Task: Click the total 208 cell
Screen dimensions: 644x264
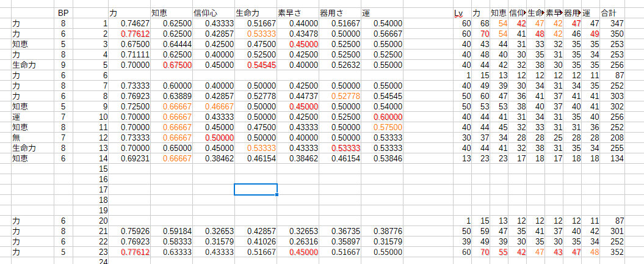Action: coord(612,137)
